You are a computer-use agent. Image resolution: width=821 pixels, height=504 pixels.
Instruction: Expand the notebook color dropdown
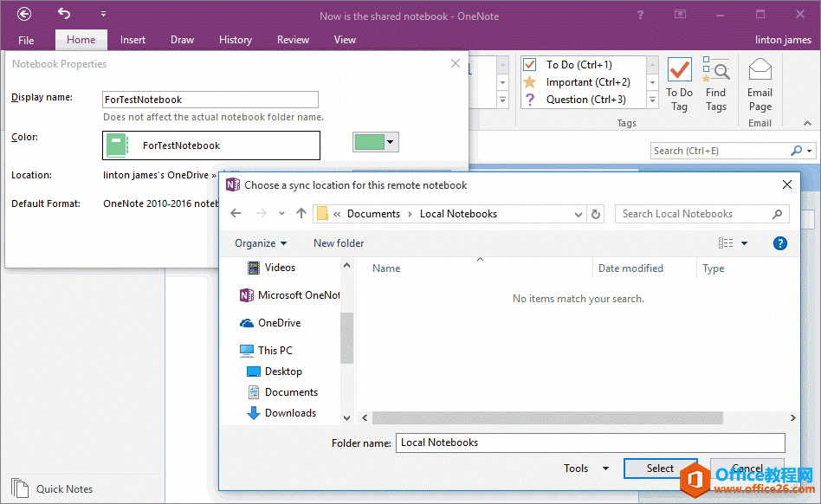click(x=391, y=142)
